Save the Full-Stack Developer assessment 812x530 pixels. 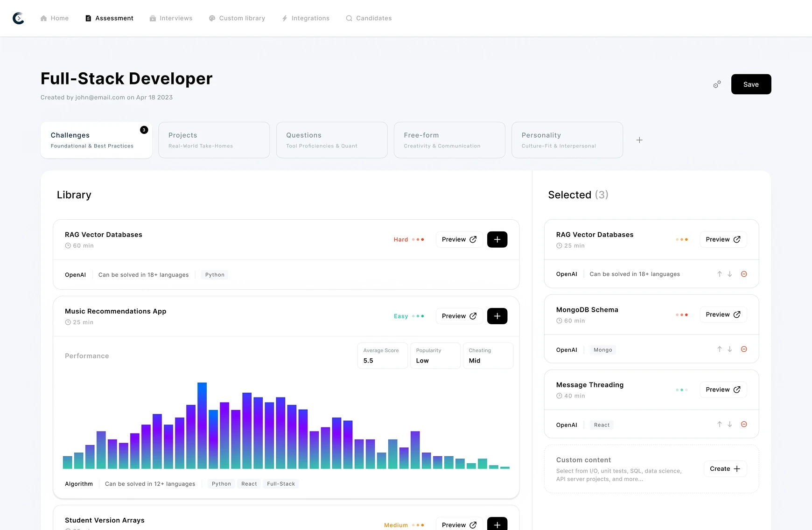(751, 84)
